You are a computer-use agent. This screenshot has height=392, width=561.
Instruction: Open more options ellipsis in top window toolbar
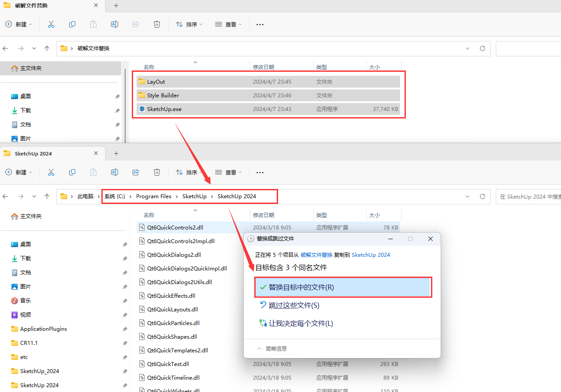(x=260, y=24)
